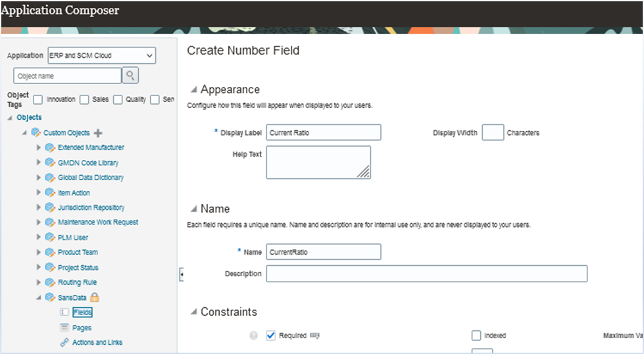644x354 pixels.
Task: Click the SansData object icon
Action: pyautogui.click(x=50, y=297)
